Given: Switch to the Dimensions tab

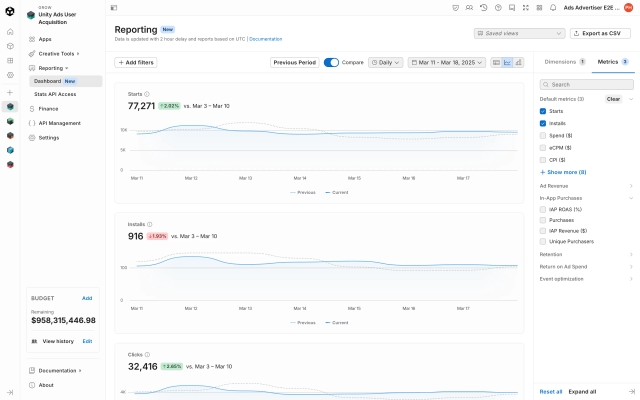Looking at the screenshot, I should coord(563,62).
